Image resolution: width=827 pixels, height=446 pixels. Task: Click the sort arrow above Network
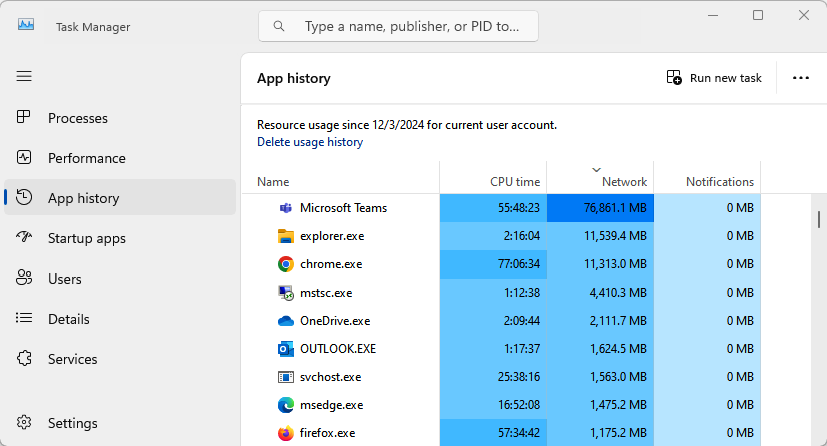tap(597, 170)
